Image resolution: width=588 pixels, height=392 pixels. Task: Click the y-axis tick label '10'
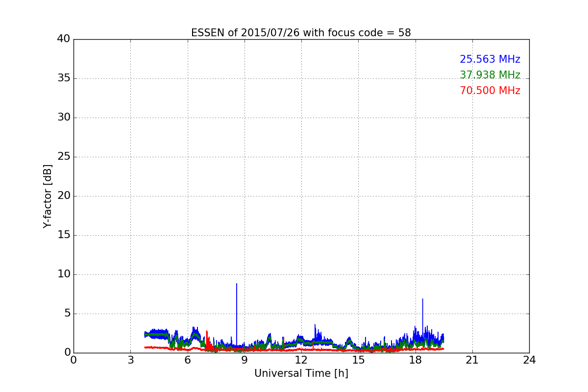click(64, 274)
